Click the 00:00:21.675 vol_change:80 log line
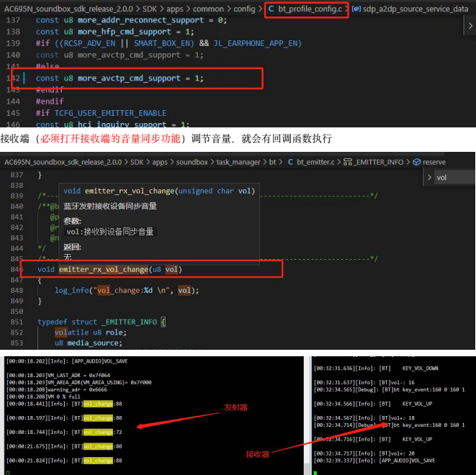Screen dimensions: 476x475 (64, 446)
